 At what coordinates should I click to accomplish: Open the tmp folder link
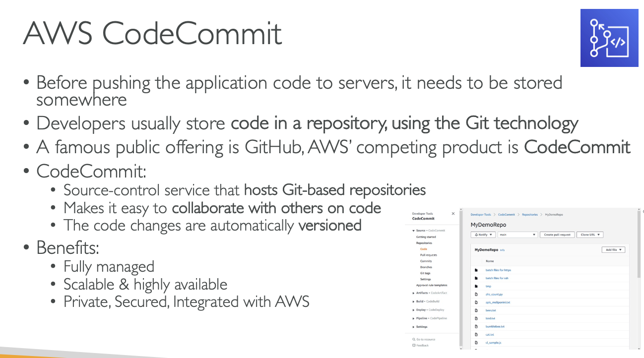click(488, 286)
